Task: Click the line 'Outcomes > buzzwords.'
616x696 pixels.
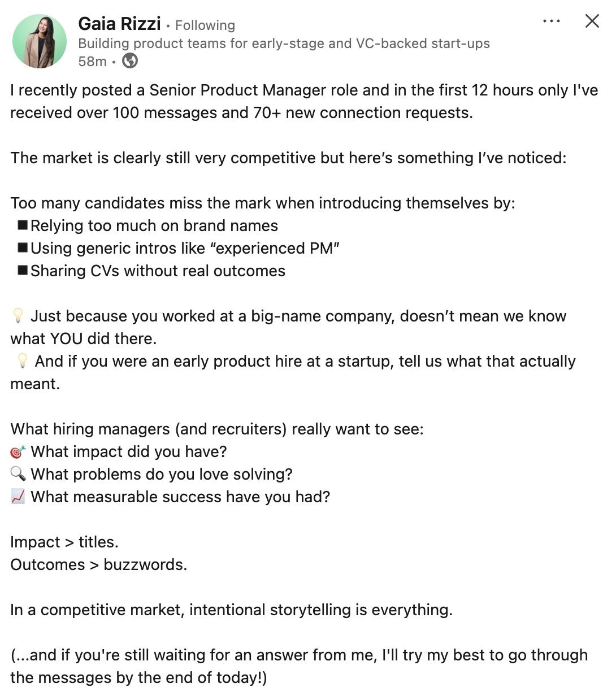Action: pos(98,565)
